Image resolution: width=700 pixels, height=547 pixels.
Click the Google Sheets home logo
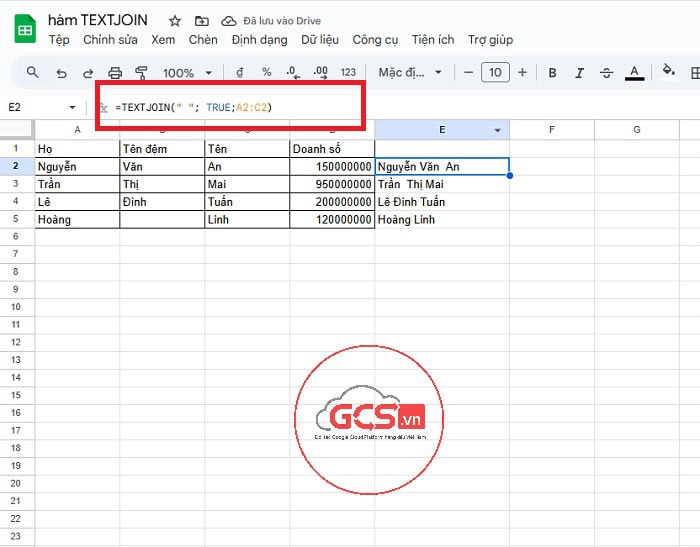tap(24, 29)
